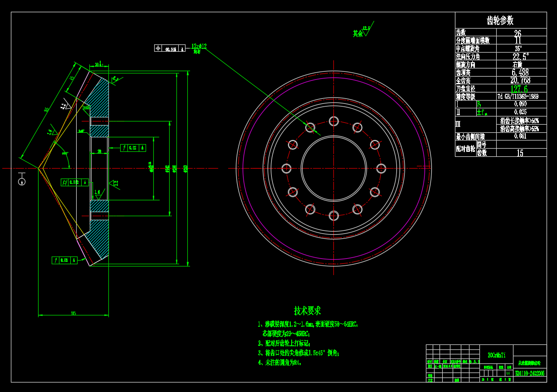
Task: Click the 技术要求 heading
Action: [307, 311]
